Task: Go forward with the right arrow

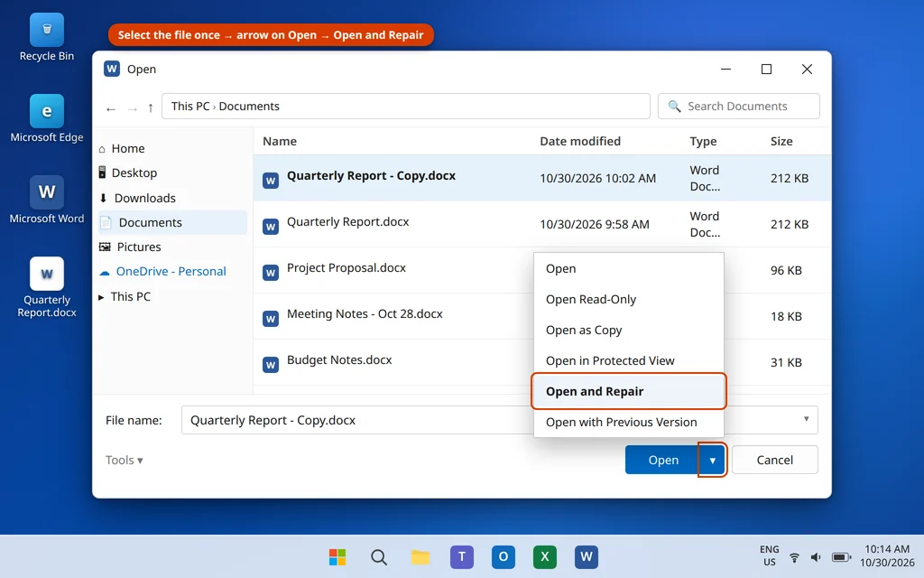Action: 133,108
